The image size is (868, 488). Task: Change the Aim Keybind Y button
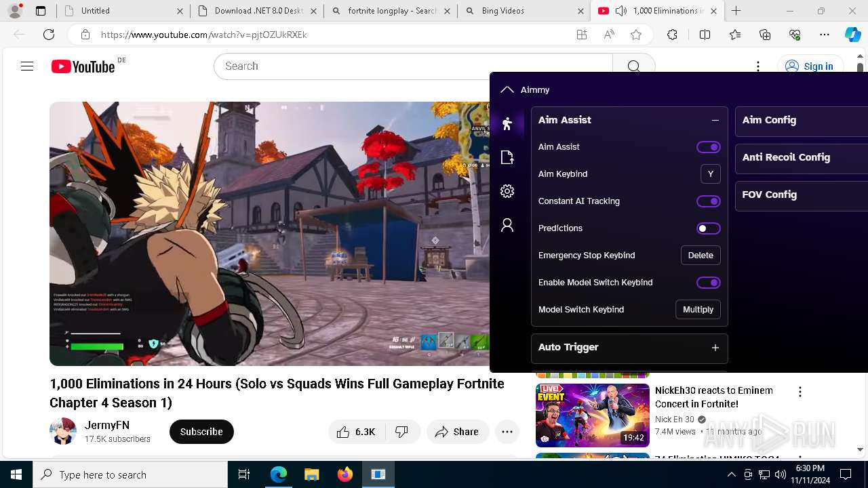tap(710, 174)
